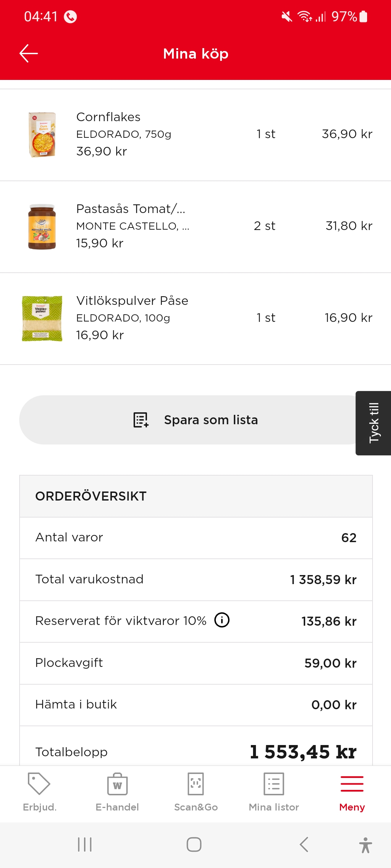Tap the Pastasås jar product image
Screen dimensions: 391x868
coord(42,227)
